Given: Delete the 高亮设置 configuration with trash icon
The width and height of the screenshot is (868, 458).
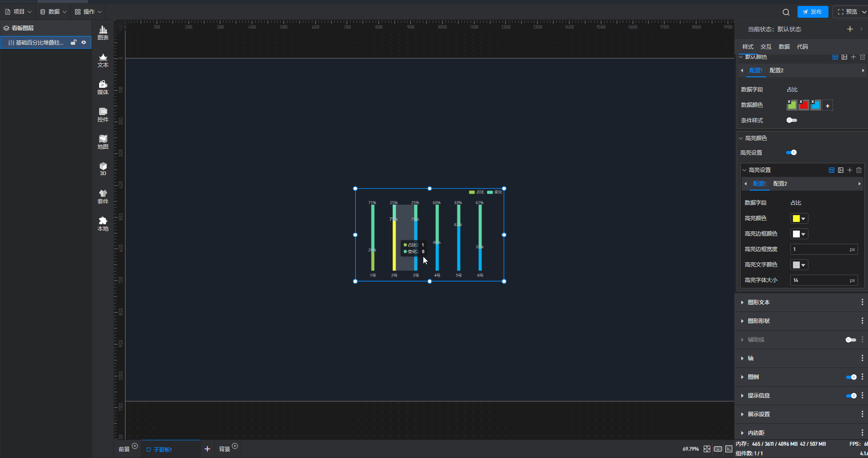Looking at the screenshot, I should (859, 170).
